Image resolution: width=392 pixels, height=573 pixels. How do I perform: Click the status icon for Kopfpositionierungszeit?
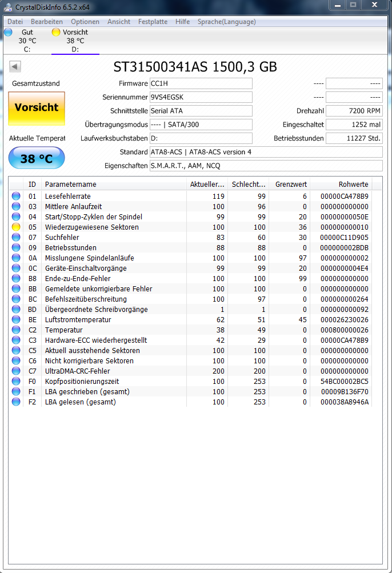(x=16, y=381)
